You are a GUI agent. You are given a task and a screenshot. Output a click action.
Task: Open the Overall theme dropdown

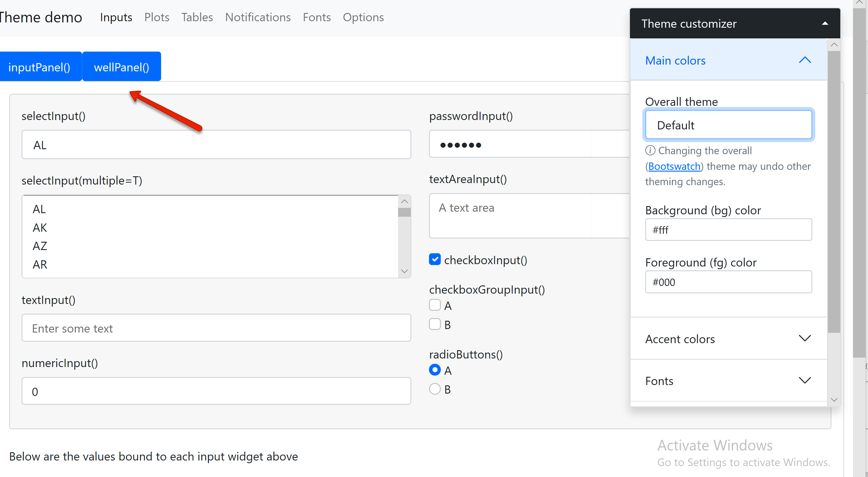click(x=728, y=125)
